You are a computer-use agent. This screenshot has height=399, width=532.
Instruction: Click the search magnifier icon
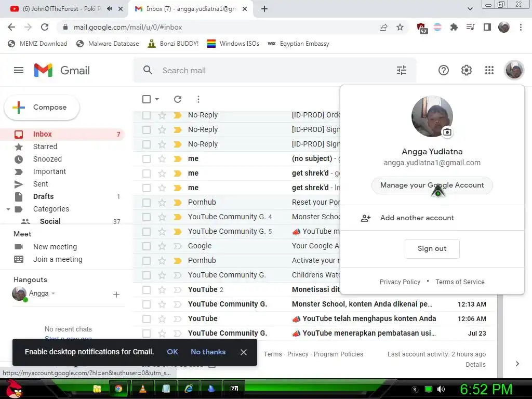point(148,70)
